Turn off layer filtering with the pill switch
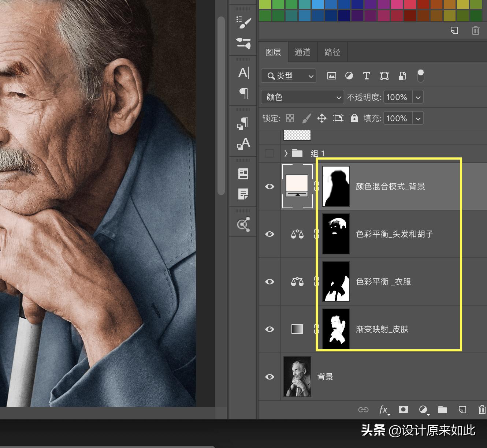 (420, 76)
